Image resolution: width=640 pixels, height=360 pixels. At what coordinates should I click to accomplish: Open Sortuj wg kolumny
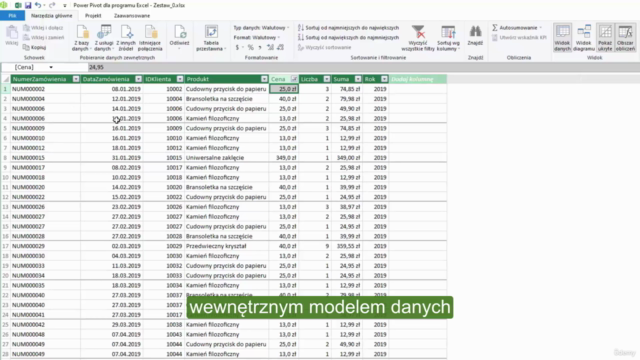(x=448, y=38)
